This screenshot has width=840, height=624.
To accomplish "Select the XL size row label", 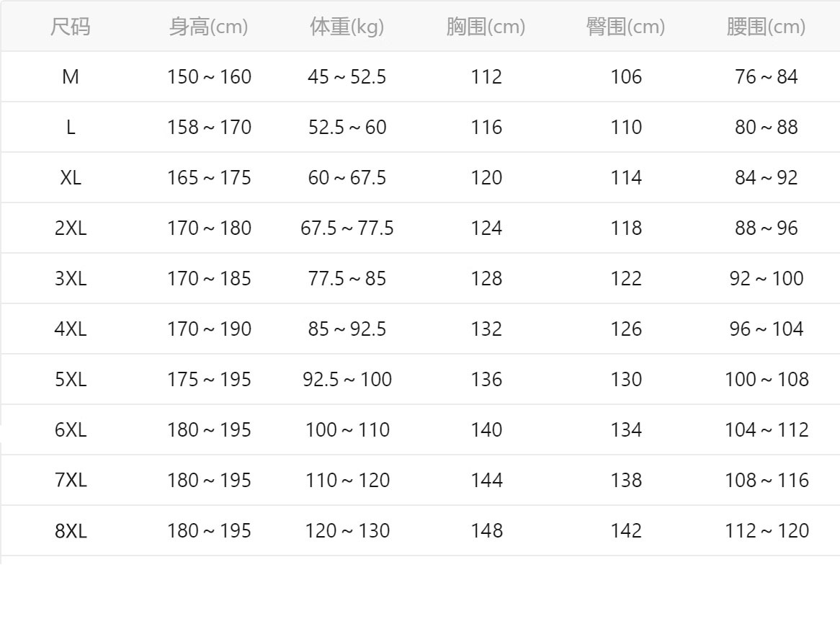I will (x=70, y=178).
